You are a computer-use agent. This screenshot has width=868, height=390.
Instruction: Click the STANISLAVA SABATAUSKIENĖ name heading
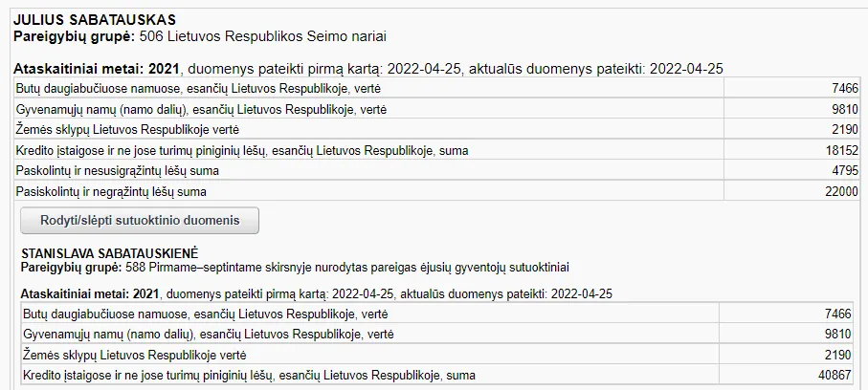[109, 252]
